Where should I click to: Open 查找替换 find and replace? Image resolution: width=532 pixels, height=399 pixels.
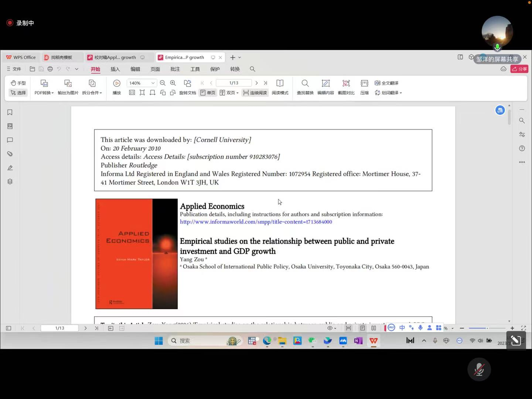305,87
